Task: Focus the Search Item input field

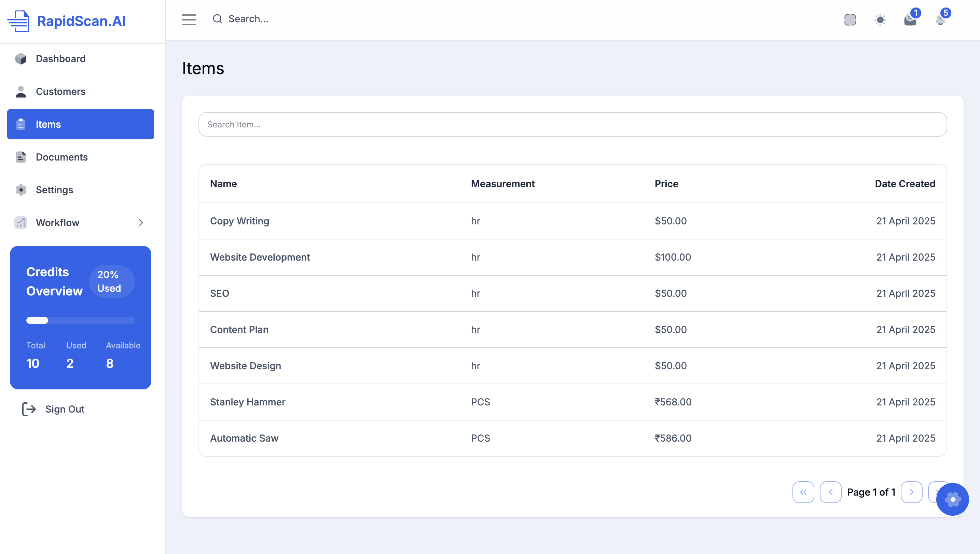Action: click(x=572, y=124)
